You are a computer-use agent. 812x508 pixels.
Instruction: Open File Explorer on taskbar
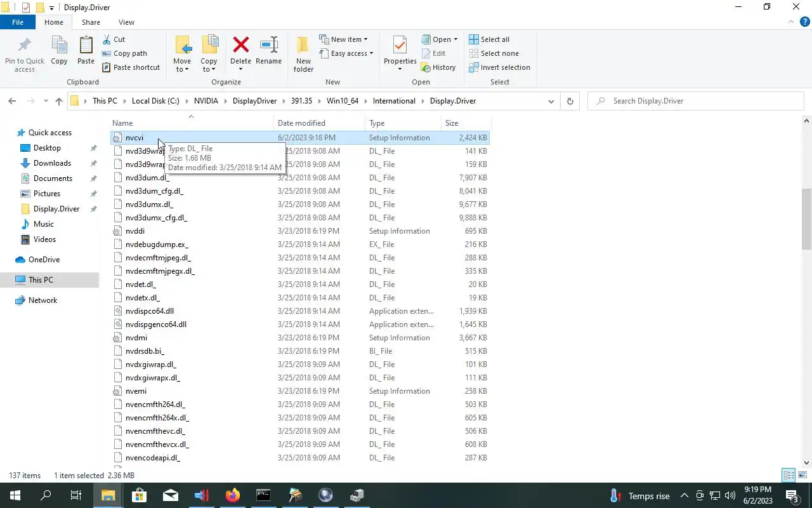[108, 495]
